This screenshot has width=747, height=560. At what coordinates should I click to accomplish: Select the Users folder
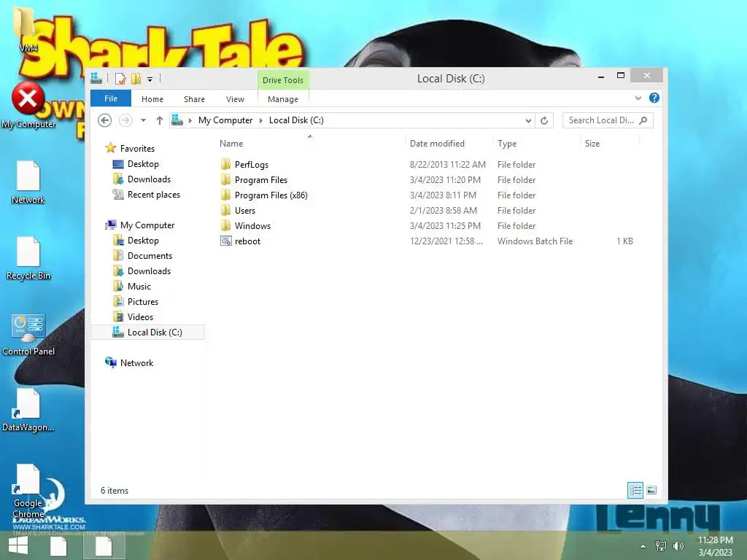[238, 211]
